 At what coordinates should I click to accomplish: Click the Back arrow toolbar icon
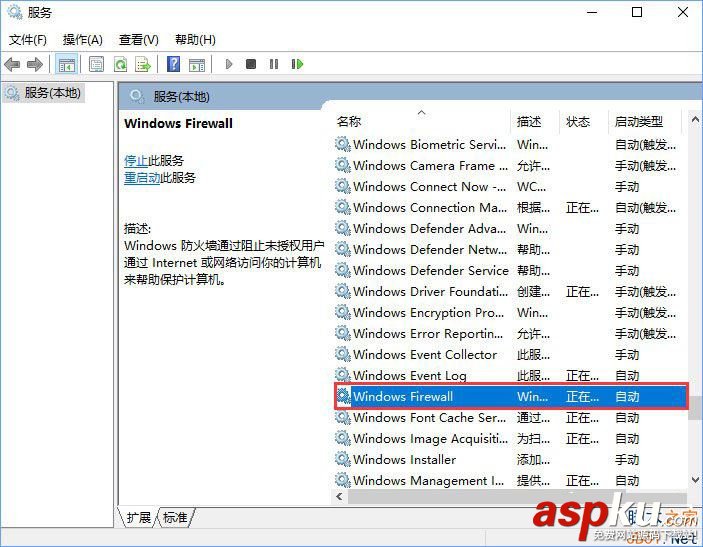pyautogui.click(x=12, y=65)
